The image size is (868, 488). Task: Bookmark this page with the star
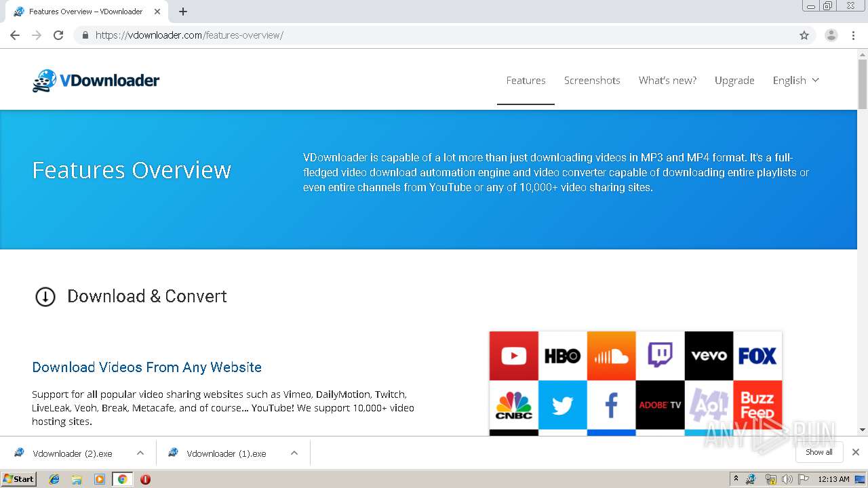point(804,35)
